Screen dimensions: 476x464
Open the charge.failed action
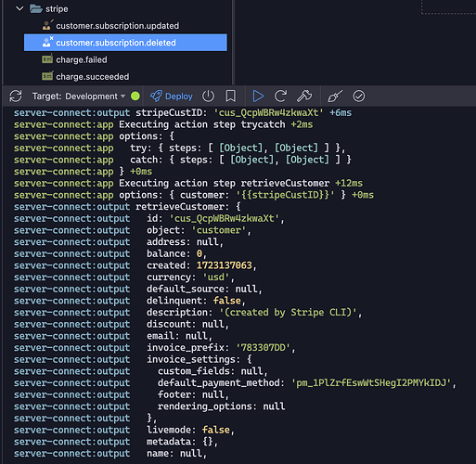point(82,59)
